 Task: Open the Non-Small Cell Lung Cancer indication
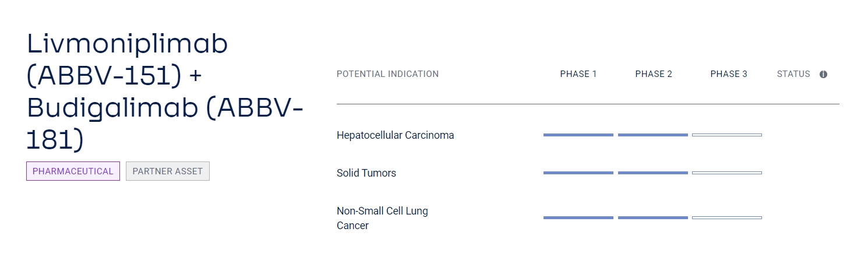(382, 218)
